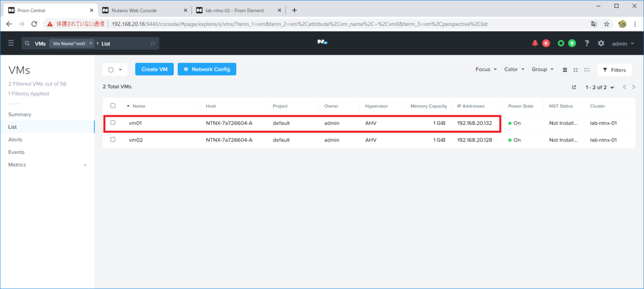This screenshot has height=289, width=644.
Task: Tick the select-all checkbox above table
Action: point(111,70)
